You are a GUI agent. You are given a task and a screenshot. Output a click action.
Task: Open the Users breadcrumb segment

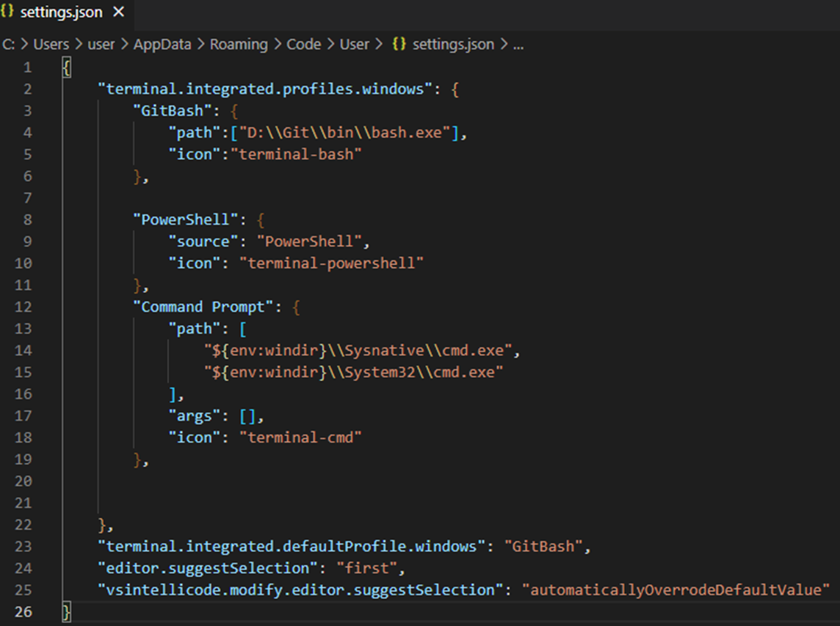point(51,45)
